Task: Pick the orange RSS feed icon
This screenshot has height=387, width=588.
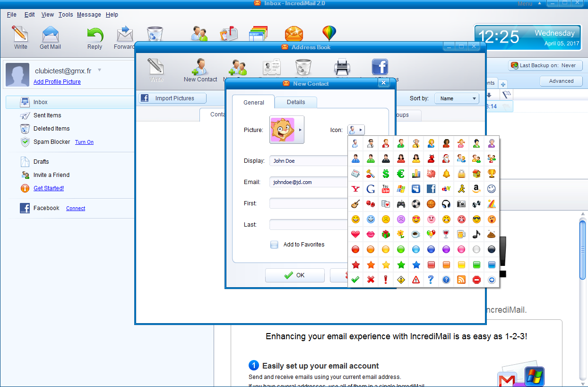Action: pos(461,280)
